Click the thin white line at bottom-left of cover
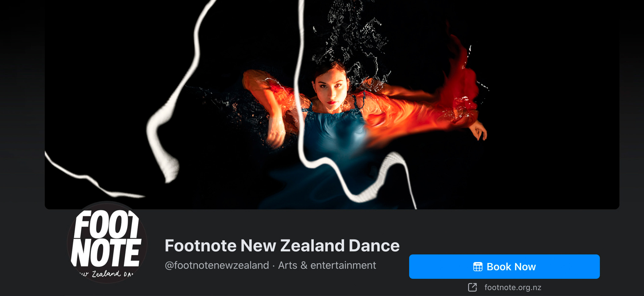 [x=93, y=177]
